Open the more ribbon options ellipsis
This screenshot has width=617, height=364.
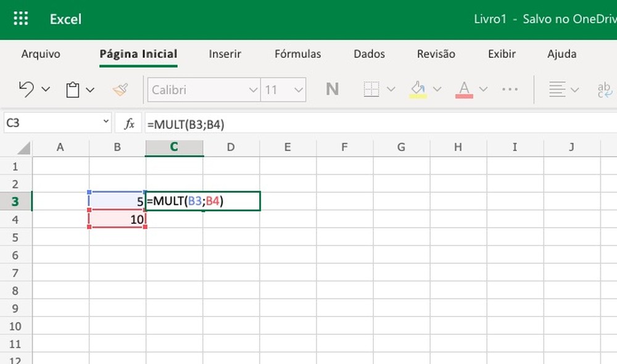(x=510, y=89)
